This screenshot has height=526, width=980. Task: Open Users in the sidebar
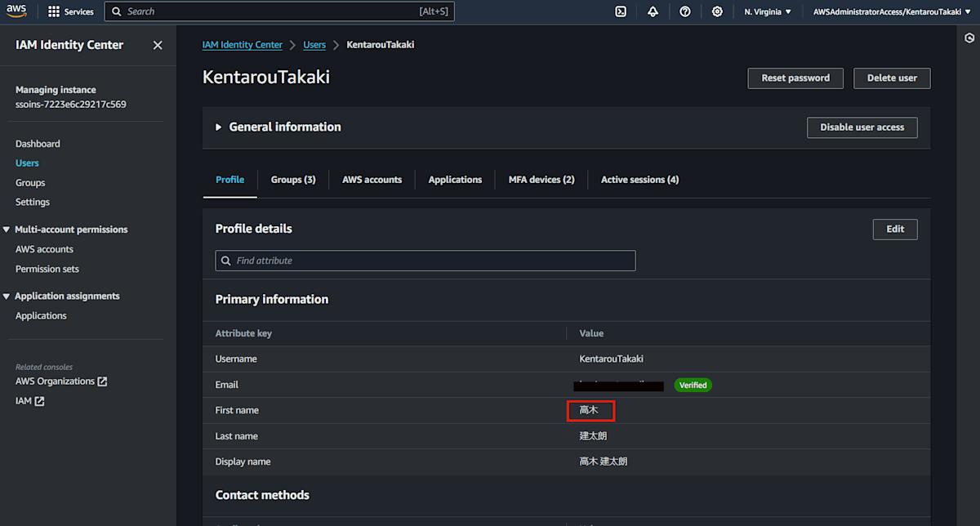point(27,163)
